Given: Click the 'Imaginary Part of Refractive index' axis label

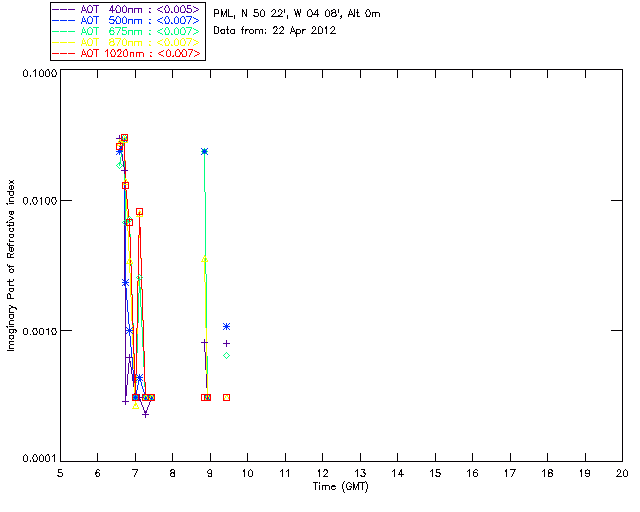Looking at the screenshot, I should pos(11,265).
